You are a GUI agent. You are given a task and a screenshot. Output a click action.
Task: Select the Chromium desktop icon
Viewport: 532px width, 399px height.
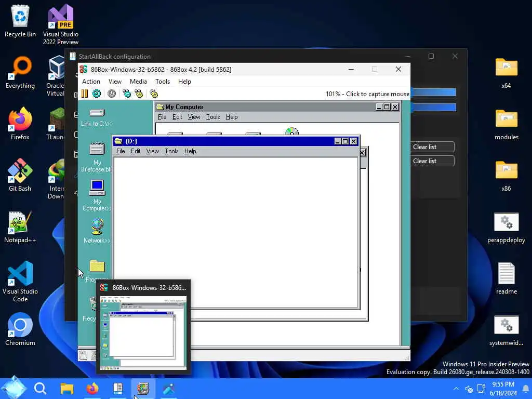20,329
